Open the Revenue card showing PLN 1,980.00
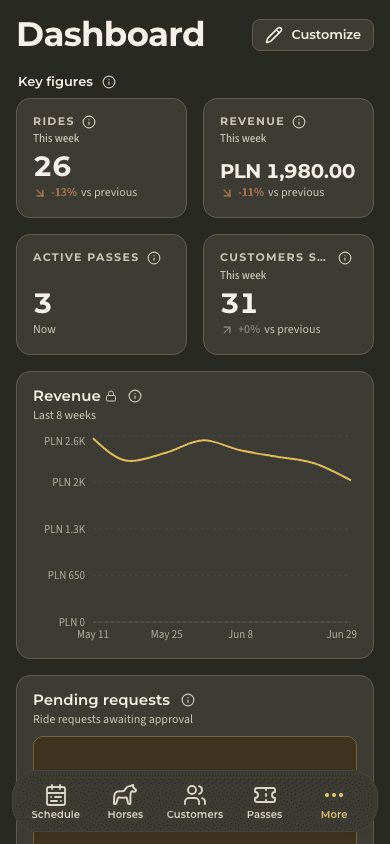Screen dimensions: 390x844 (288, 158)
